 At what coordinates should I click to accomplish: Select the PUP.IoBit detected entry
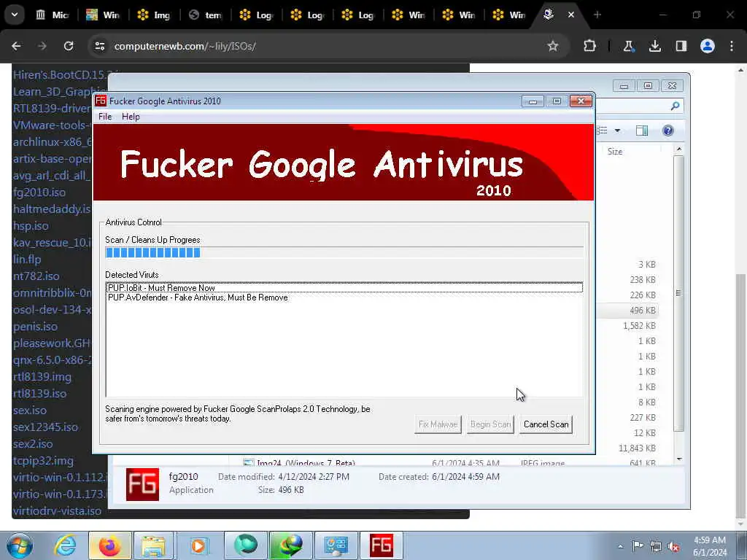[344, 287]
